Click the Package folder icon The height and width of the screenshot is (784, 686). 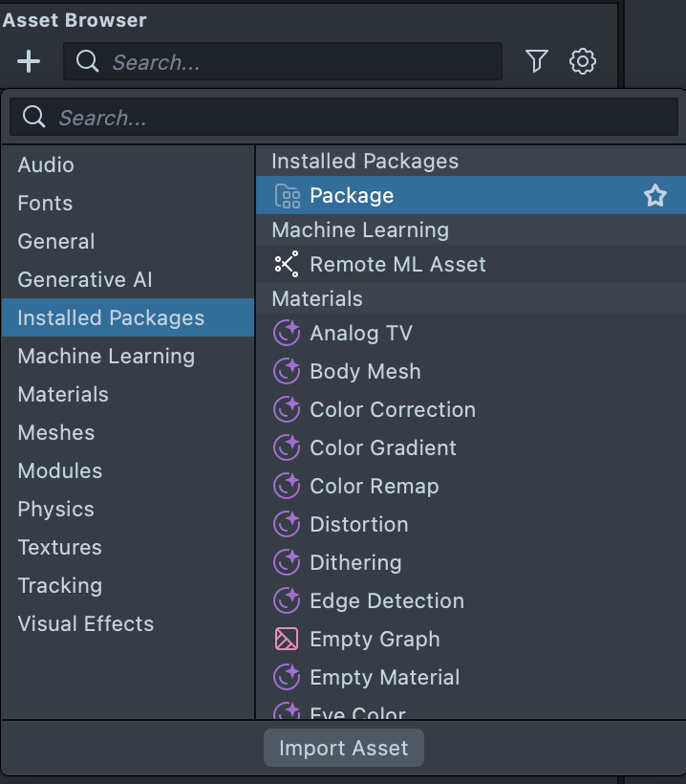[287, 196]
